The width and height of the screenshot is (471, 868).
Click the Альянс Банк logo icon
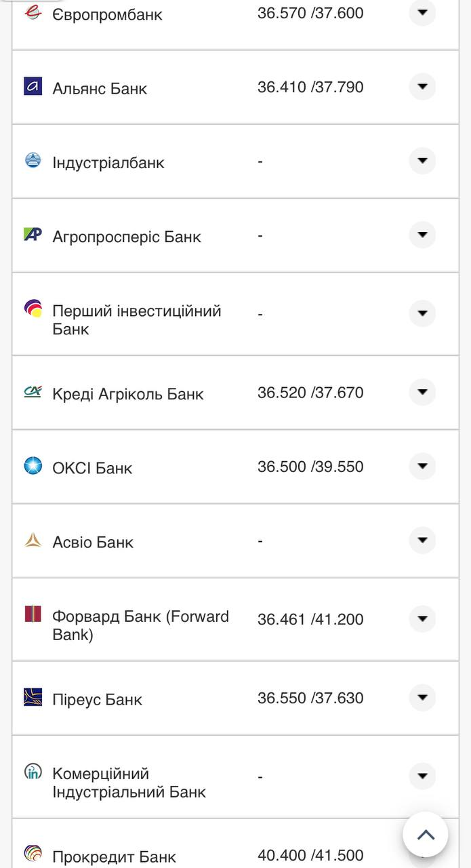coord(33,86)
